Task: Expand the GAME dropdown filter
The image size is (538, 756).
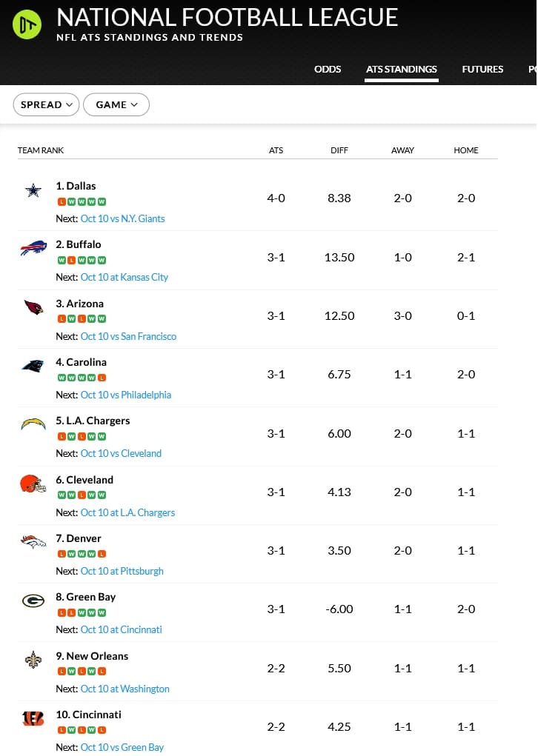Action: point(116,104)
